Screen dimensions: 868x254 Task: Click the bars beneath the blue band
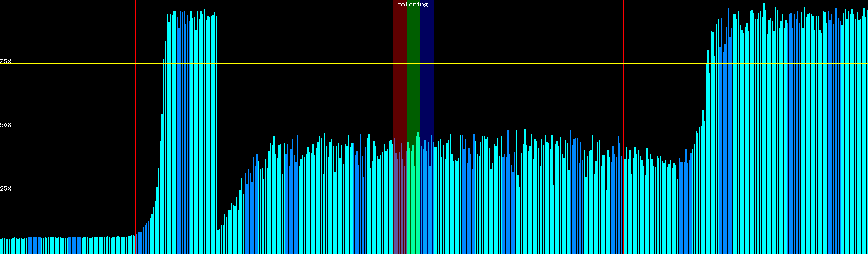coord(427,203)
